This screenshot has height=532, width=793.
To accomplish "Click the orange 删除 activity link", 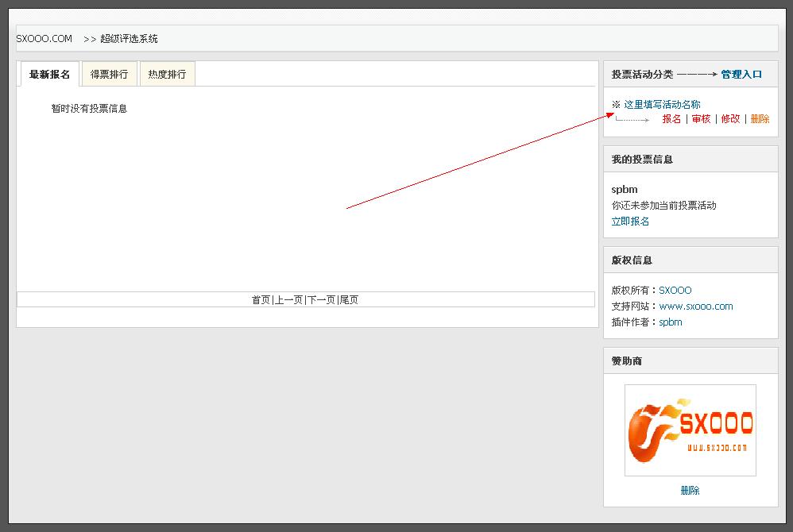I will coord(760,119).
